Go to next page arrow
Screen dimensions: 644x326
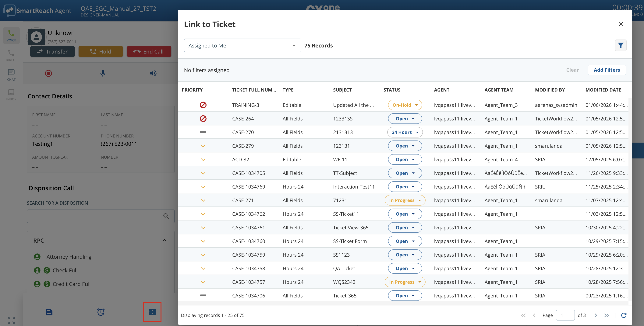coord(596,315)
